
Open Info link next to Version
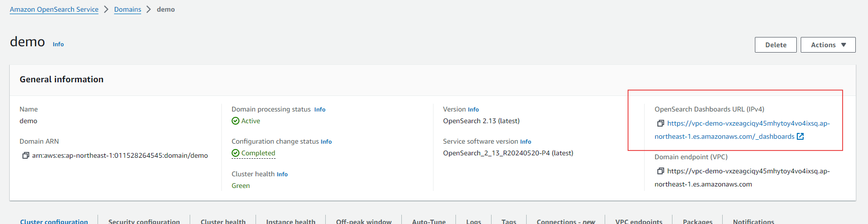tap(473, 110)
